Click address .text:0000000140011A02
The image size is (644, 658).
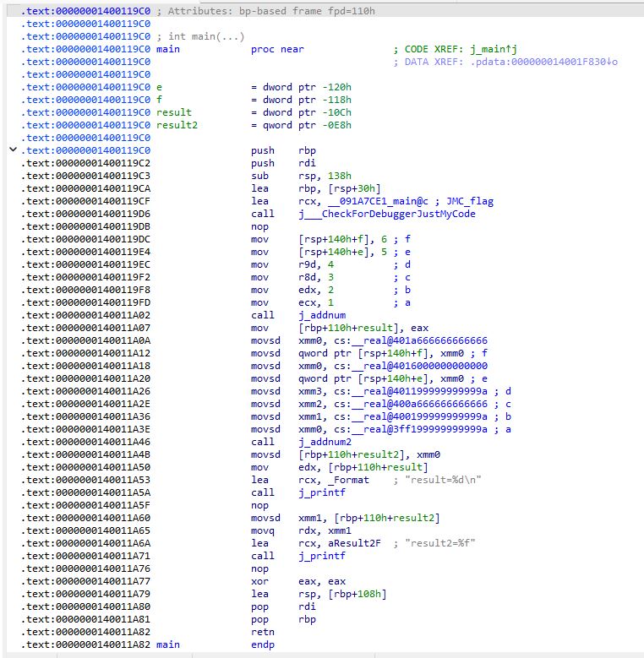coord(85,315)
